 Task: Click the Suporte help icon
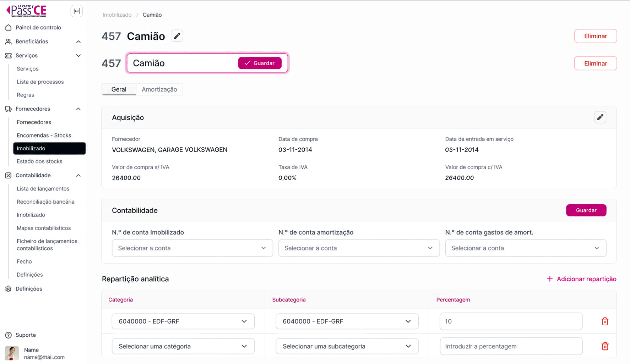click(9, 335)
